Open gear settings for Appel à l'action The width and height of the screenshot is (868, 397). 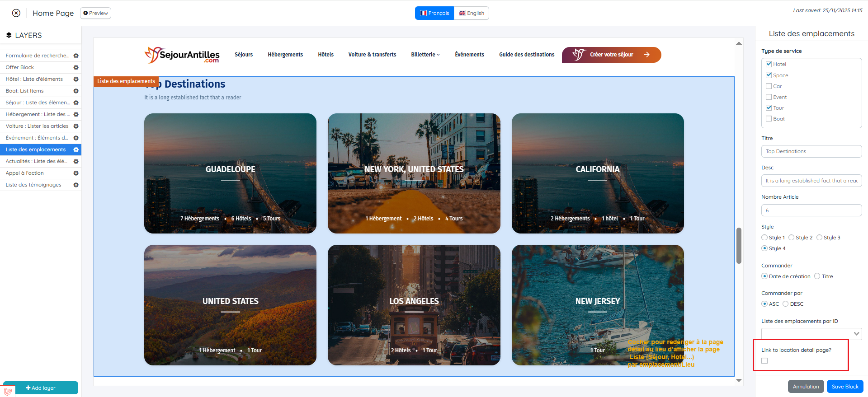(76, 173)
